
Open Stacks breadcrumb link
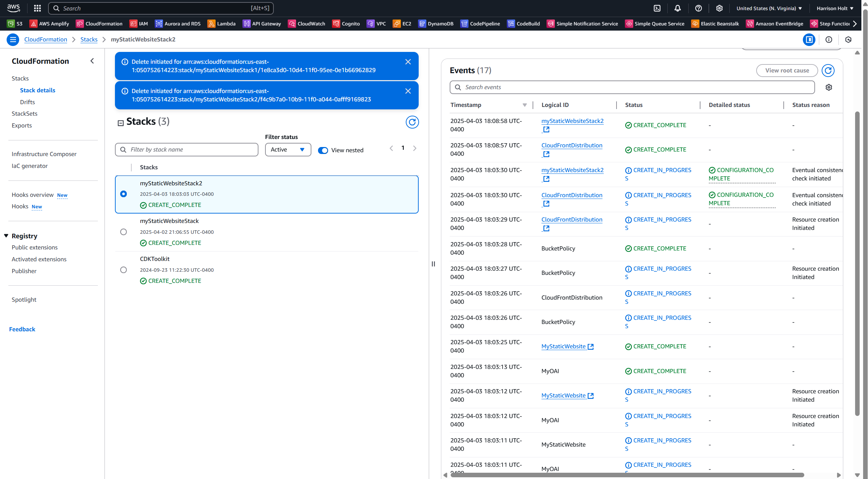[89, 40]
